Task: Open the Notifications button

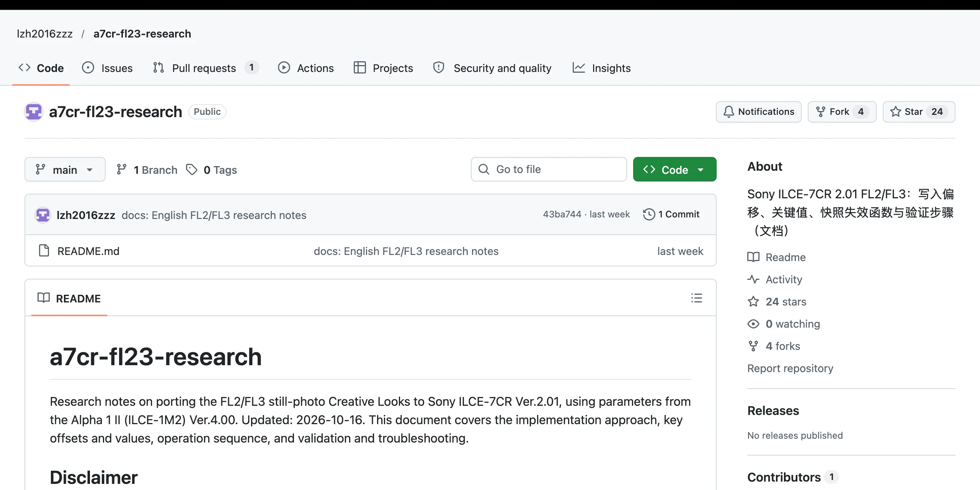Action: [x=759, y=112]
